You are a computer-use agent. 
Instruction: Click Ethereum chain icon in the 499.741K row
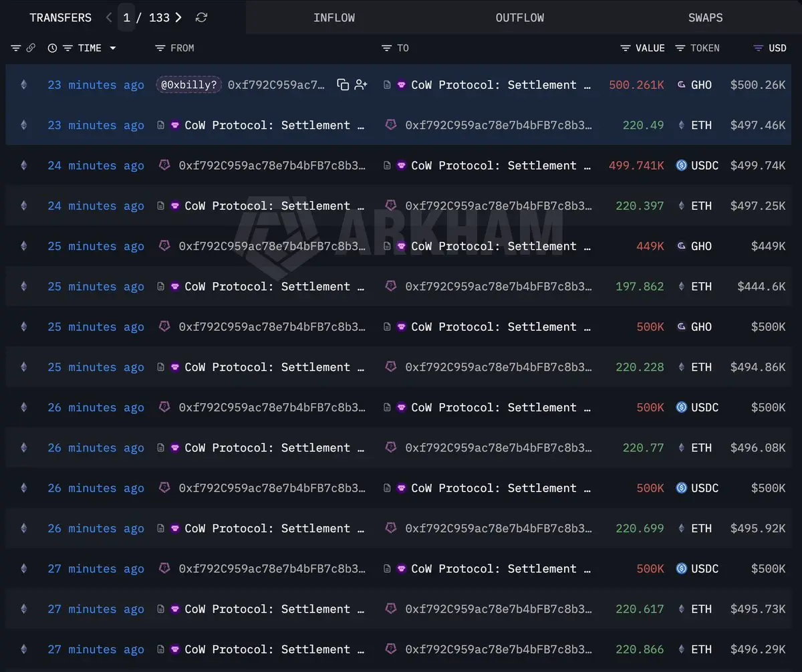click(x=24, y=165)
